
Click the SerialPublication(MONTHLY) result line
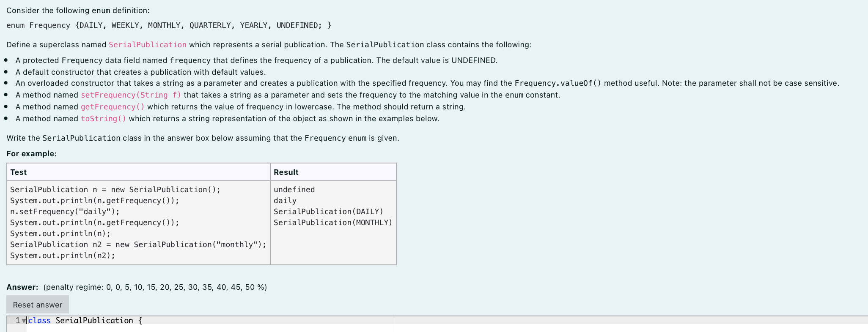[x=333, y=223]
